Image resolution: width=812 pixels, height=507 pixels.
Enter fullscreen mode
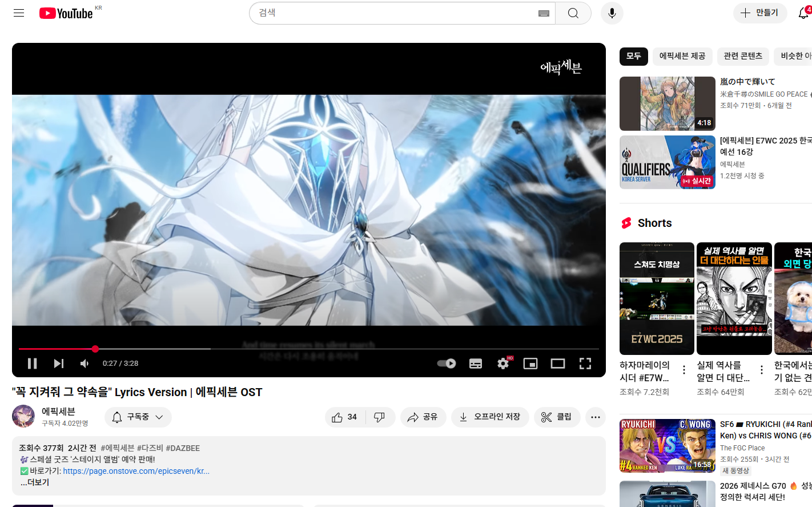point(585,364)
